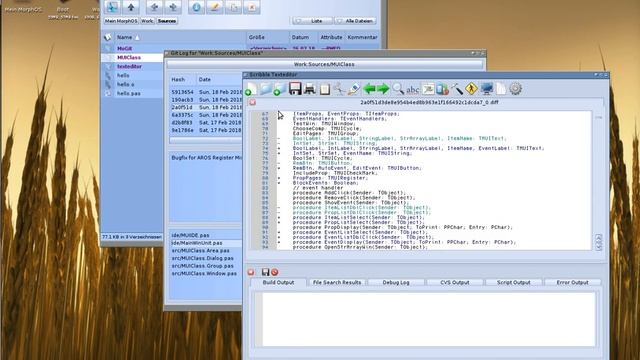Viewport: 640px width, 360px height.
Task: Select commit 5913654 in Git Log
Action: click(x=206, y=92)
